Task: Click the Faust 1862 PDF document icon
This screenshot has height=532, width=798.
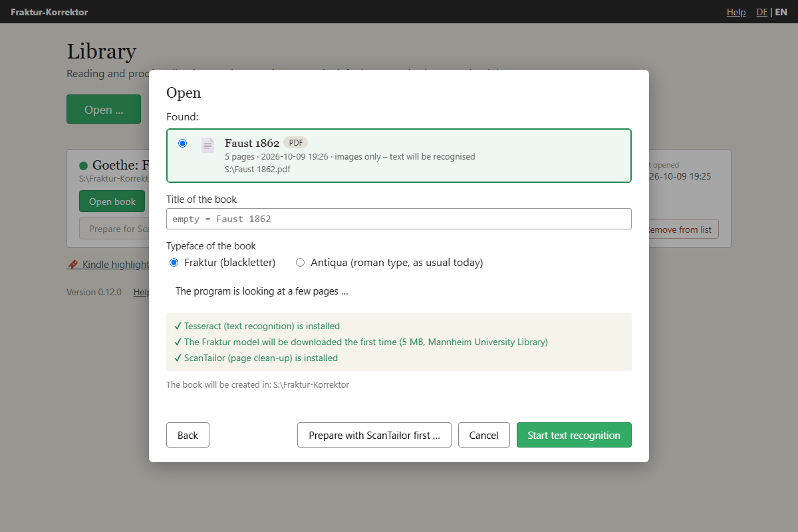Action: tap(207, 145)
